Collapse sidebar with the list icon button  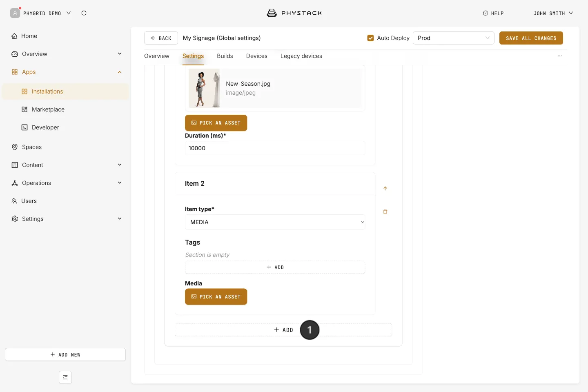(x=65, y=377)
